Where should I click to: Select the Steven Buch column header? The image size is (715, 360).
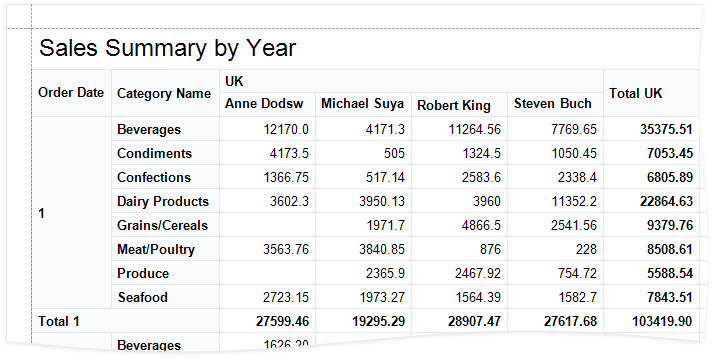coord(555,104)
